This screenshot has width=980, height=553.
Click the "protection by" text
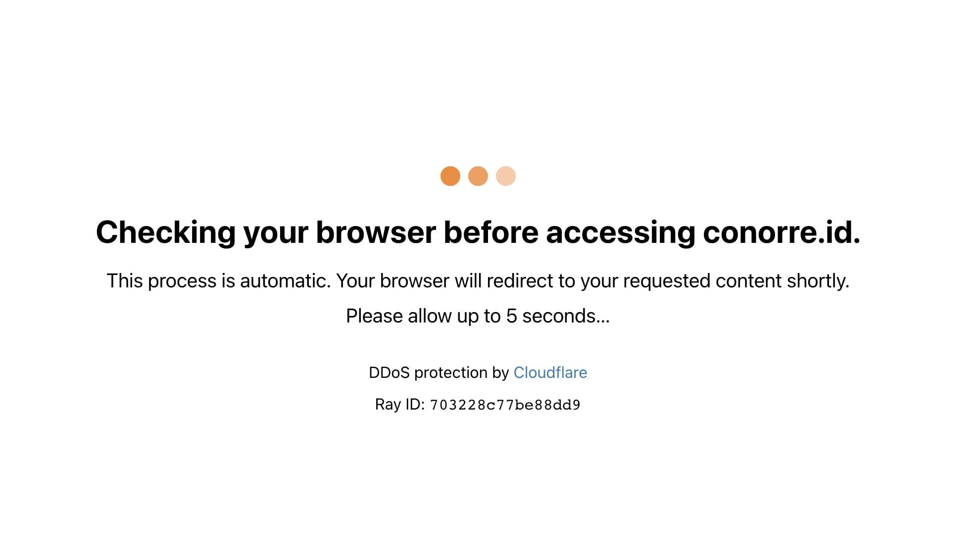461,372
